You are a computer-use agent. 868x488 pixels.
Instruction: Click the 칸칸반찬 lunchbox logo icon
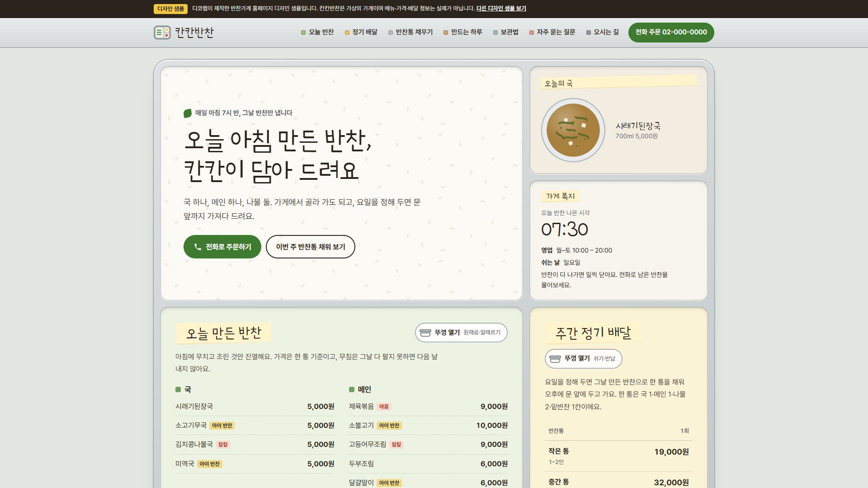point(162,33)
